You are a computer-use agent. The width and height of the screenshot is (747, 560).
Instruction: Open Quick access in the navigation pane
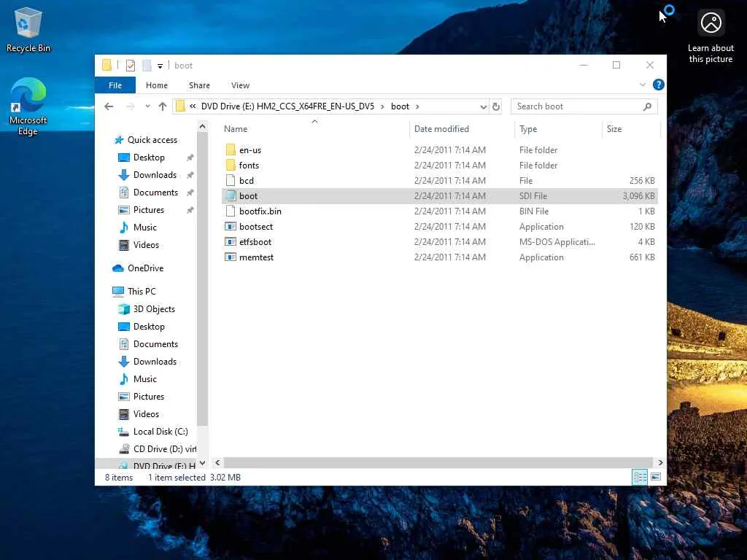click(x=146, y=140)
